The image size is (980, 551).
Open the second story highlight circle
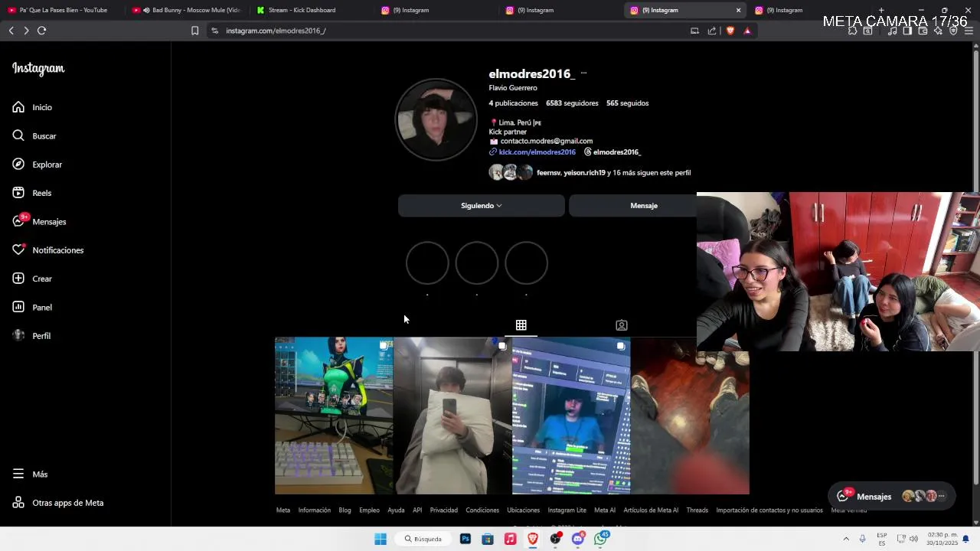point(476,263)
